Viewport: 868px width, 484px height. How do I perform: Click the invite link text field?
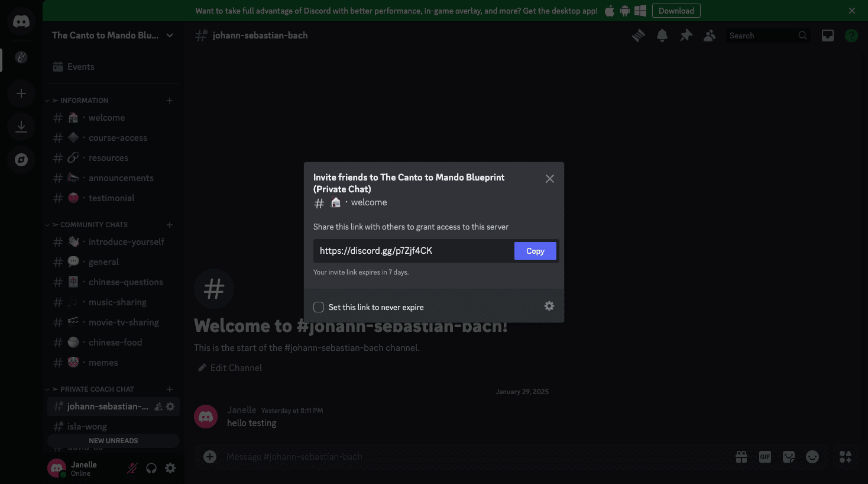(x=413, y=251)
